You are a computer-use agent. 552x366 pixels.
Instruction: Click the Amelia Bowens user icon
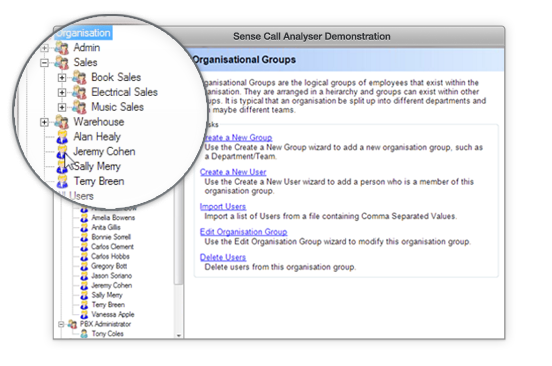tap(84, 218)
